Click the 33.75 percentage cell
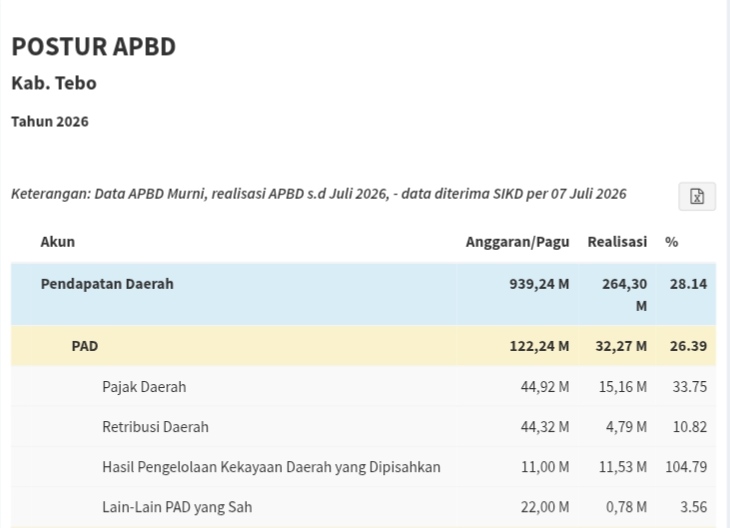This screenshot has height=528, width=730. pos(689,386)
